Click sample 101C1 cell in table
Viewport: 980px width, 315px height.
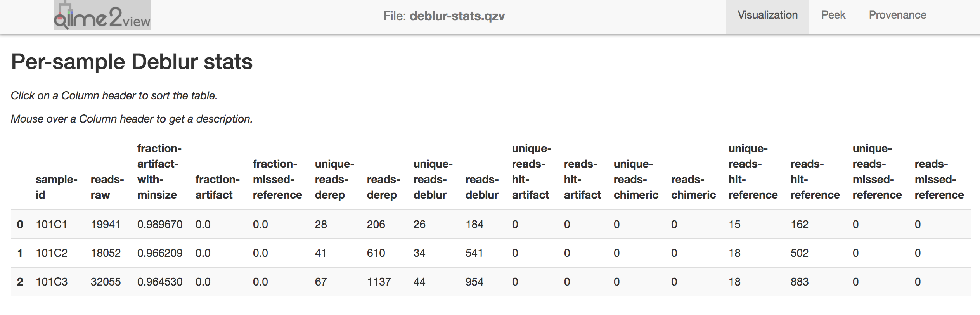point(52,225)
